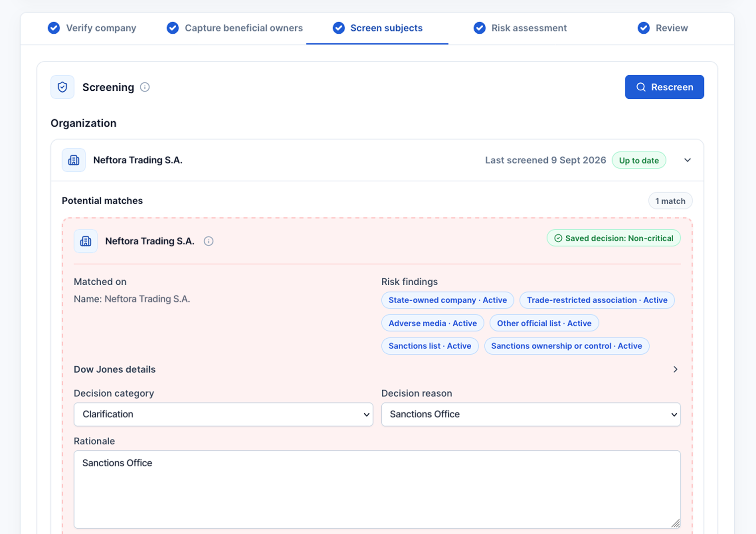Click the Organization section heading

[83, 123]
